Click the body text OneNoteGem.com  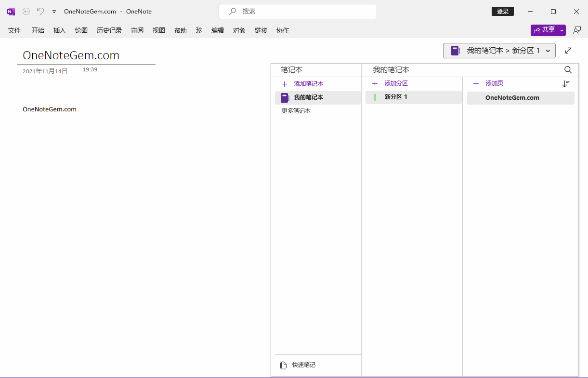click(50, 109)
